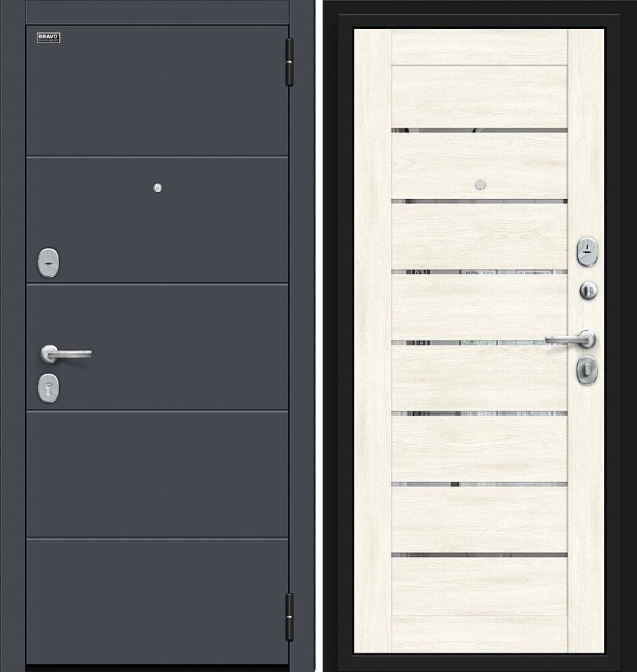This screenshot has height=672, width=637.
Task: Click the bottom panel of the dark door
Action: click(x=157, y=601)
